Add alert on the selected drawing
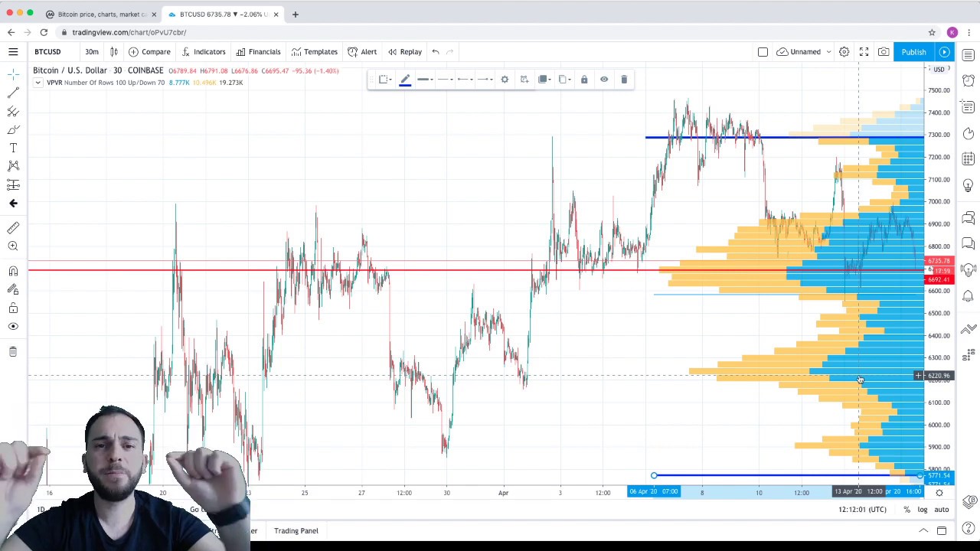The image size is (980, 551). (524, 79)
